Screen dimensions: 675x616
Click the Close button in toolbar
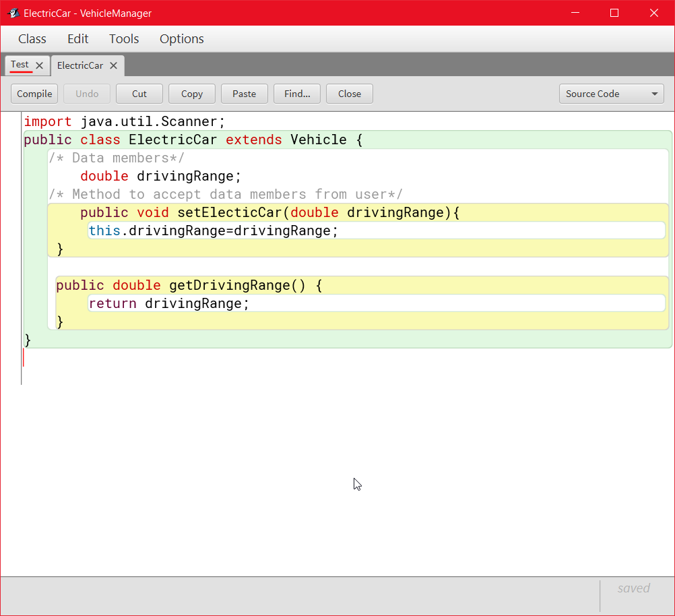[350, 94]
